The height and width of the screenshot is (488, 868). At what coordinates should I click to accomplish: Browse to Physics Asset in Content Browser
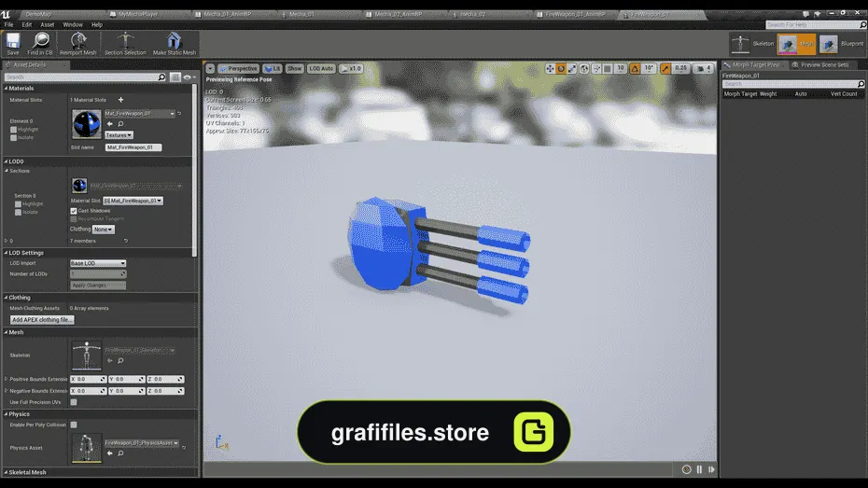click(x=120, y=453)
